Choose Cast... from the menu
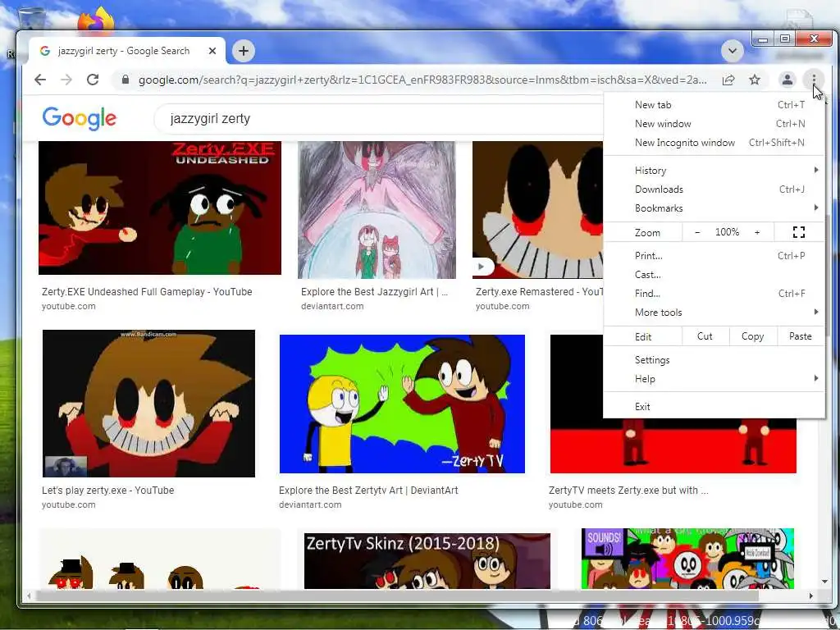 (714, 274)
